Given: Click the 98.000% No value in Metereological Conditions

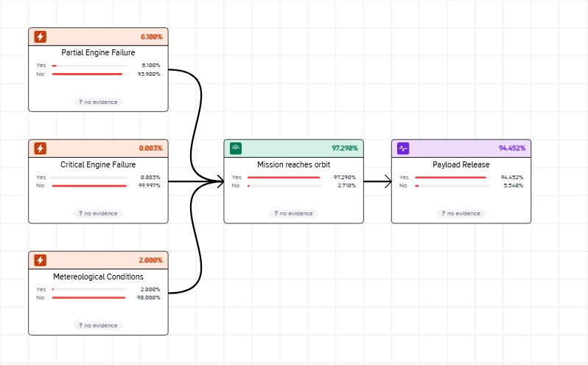Looking at the screenshot, I should click(x=149, y=297).
